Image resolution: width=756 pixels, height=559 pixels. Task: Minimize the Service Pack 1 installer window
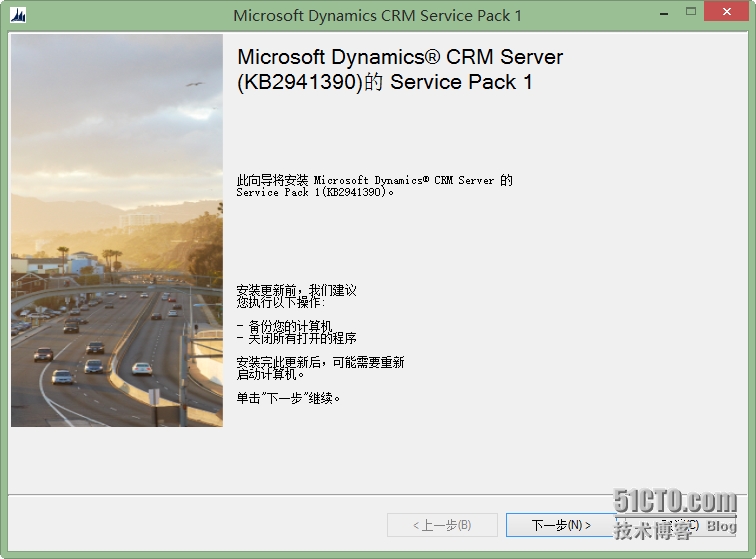pos(664,14)
